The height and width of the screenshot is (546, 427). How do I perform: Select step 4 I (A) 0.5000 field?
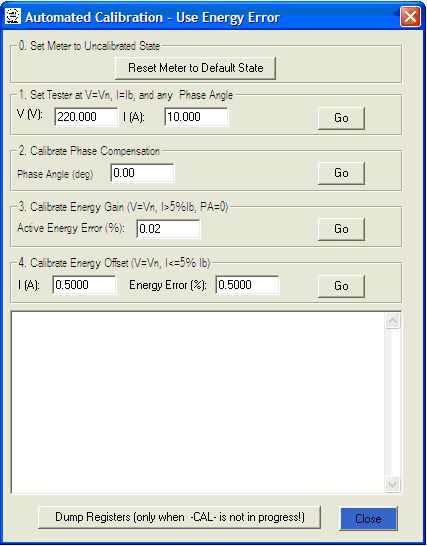[84, 285]
